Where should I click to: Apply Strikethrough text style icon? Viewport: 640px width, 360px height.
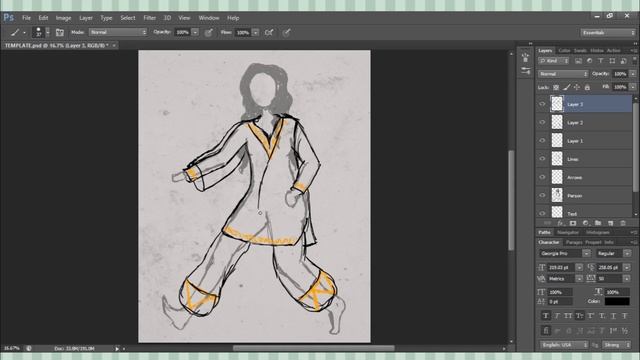[624, 316]
